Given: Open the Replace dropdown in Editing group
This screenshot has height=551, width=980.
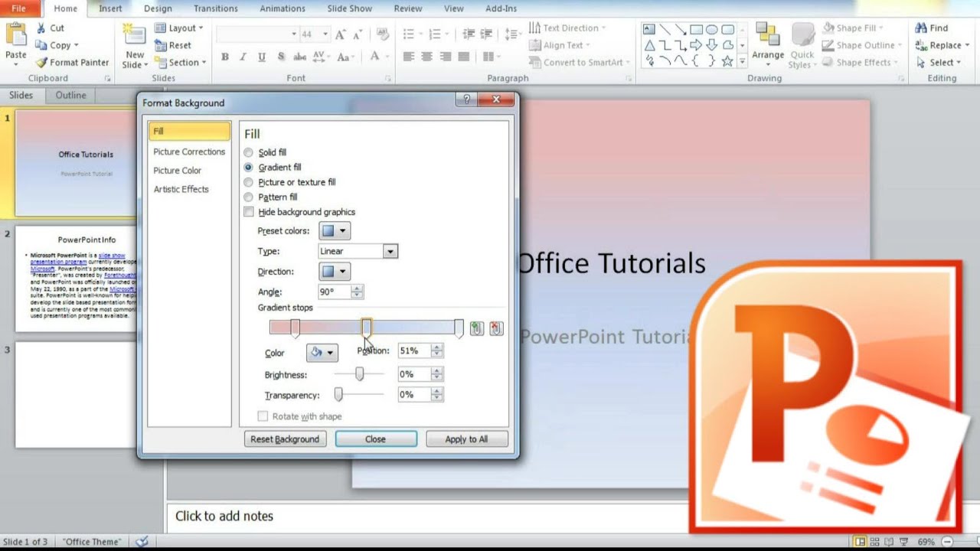Looking at the screenshot, I should (x=942, y=45).
